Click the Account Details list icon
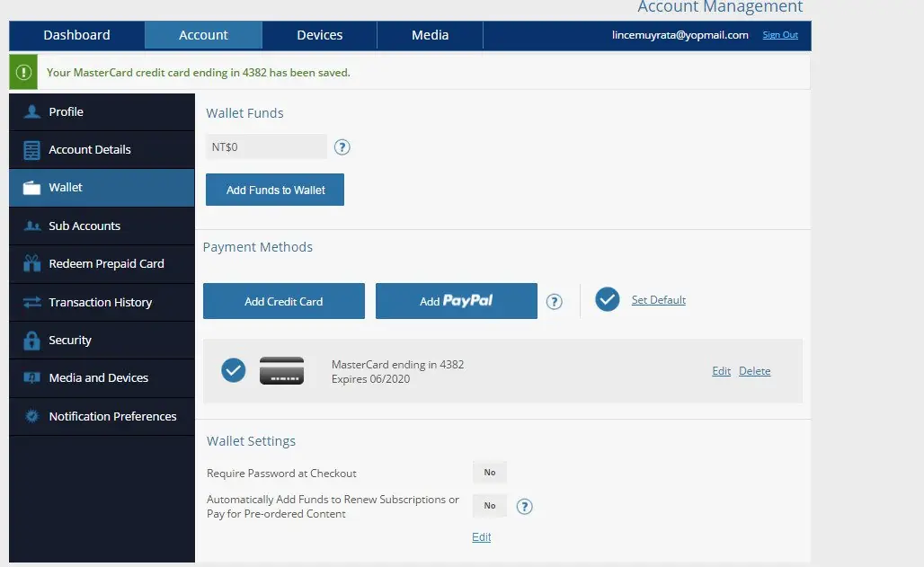 [x=31, y=150]
